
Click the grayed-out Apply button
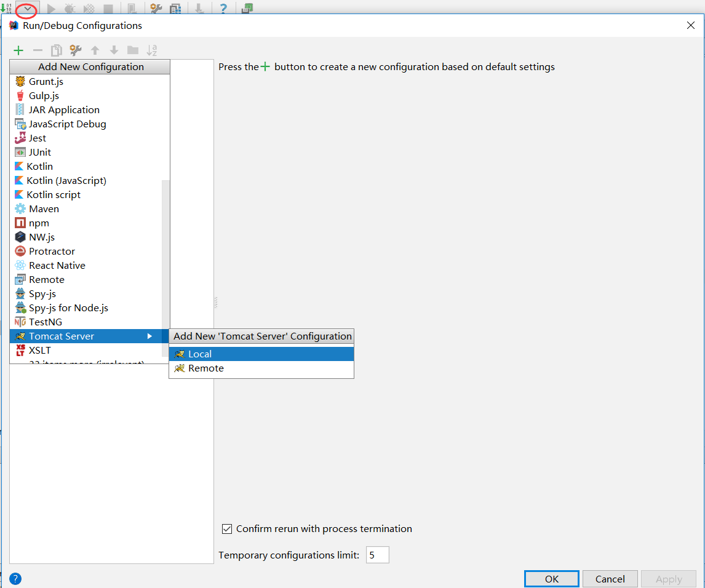[669, 579]
